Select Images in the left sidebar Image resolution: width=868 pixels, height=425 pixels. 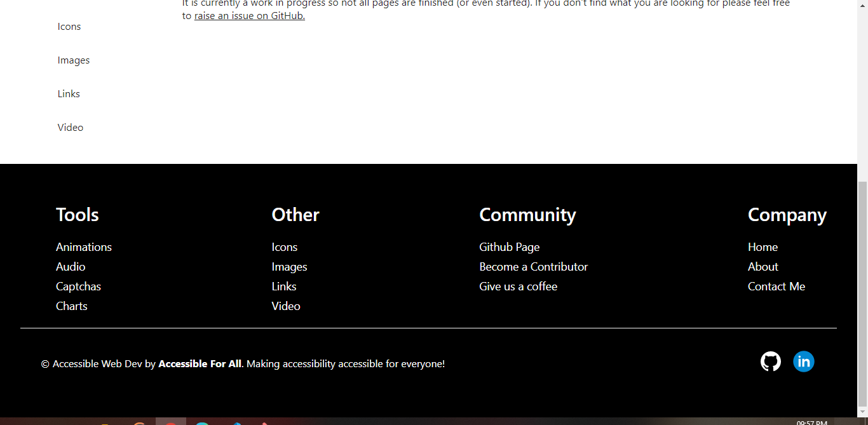(x=73, y=60)
